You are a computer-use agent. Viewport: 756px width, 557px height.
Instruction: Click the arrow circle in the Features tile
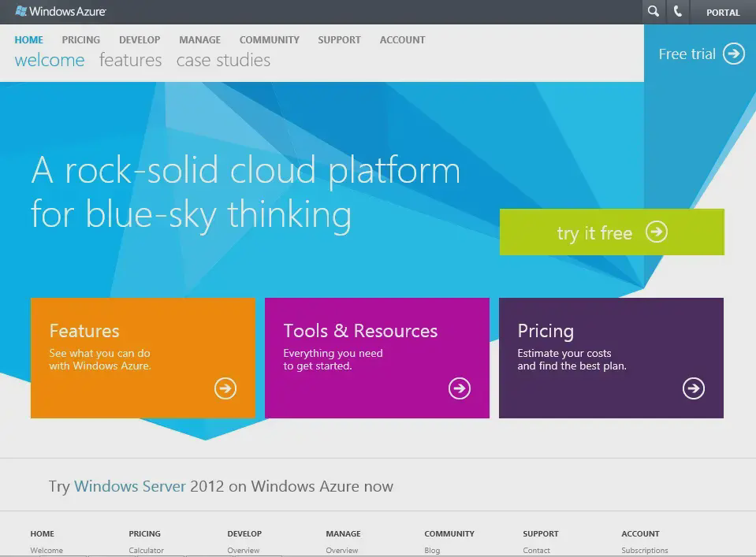(225, 388)
